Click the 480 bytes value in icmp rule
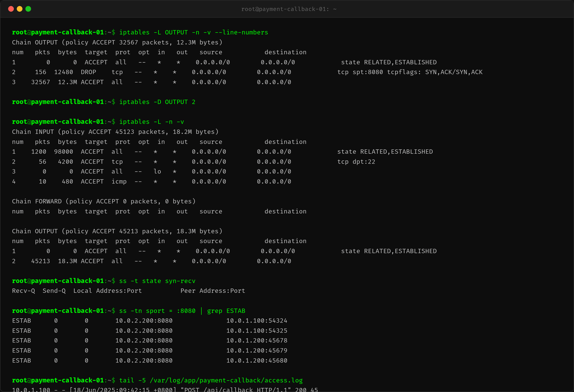The image size is (574, 392). coord(67,182)
